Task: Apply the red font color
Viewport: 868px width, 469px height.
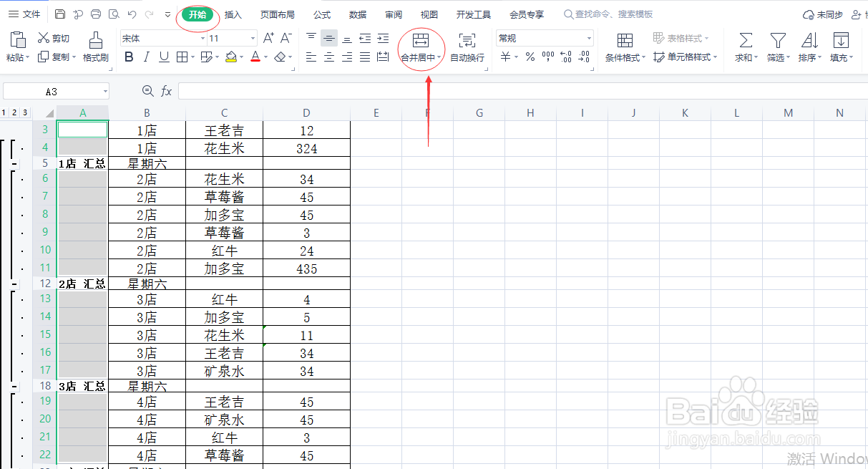Action: (255, 57)
